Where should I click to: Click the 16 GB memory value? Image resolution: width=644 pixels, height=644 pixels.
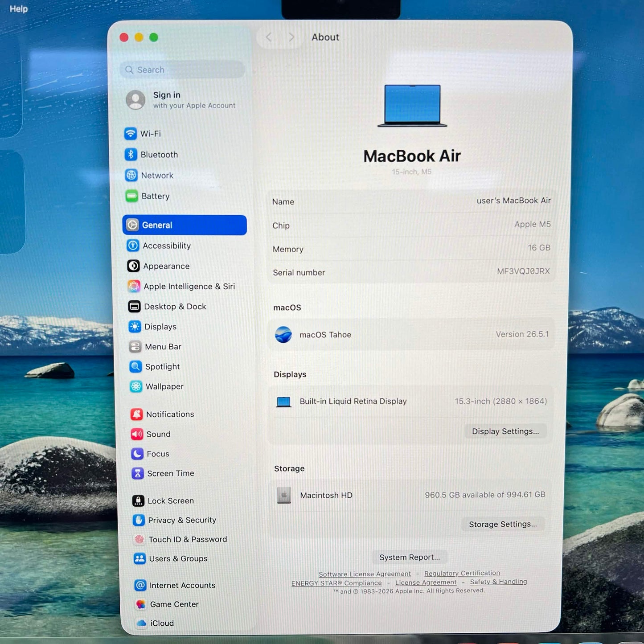click(539, 248)
